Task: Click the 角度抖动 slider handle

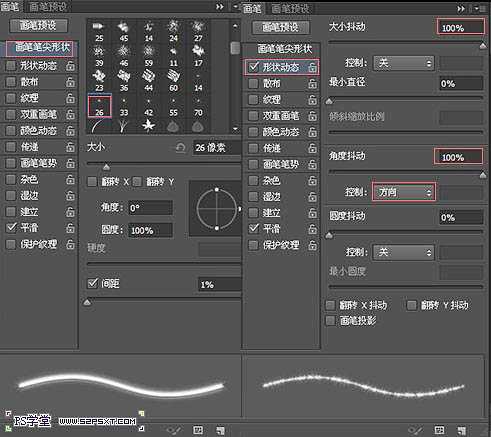Action: click(x=483, y=175)
